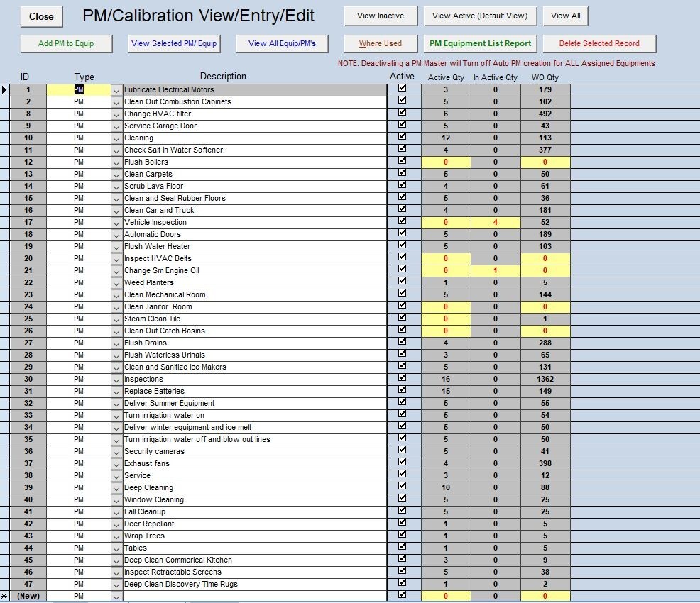Click Add PM to Equip button
This screenshot has width=700, height=603.
coord(66,43)
